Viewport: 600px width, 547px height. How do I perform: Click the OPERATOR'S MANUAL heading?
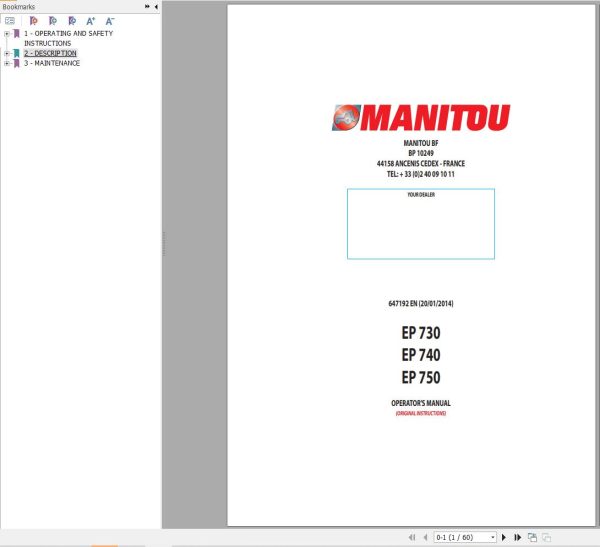[x=421, y=403]
